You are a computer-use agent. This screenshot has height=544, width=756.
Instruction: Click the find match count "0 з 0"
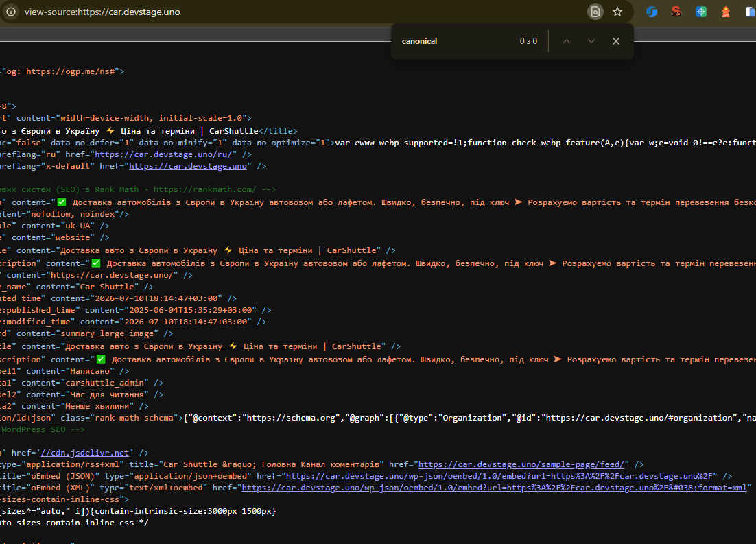tap(528, 41)
